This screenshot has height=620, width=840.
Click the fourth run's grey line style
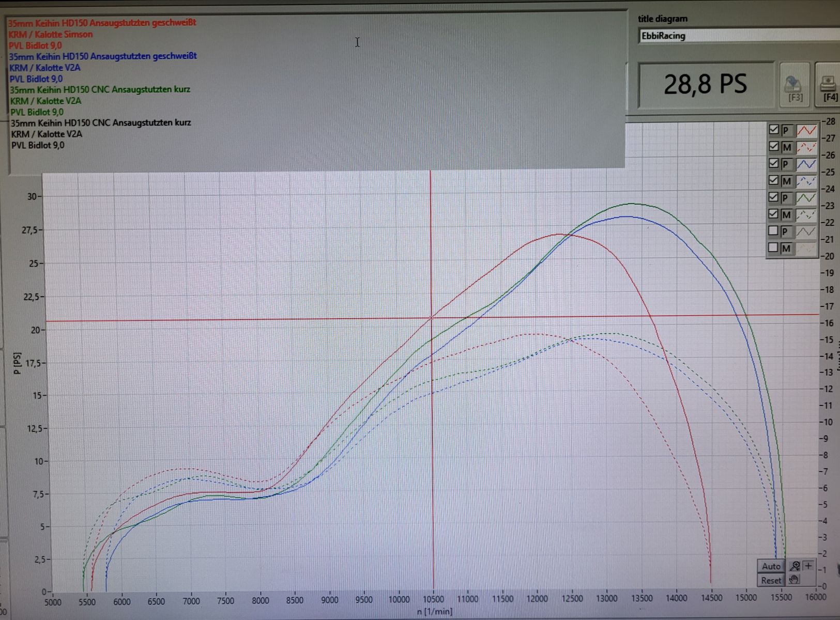(806, 231)
